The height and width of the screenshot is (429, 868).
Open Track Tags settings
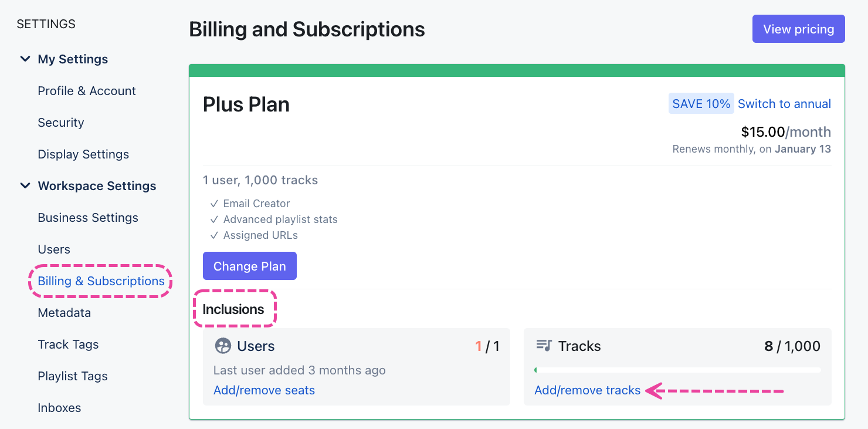(68, 344)
